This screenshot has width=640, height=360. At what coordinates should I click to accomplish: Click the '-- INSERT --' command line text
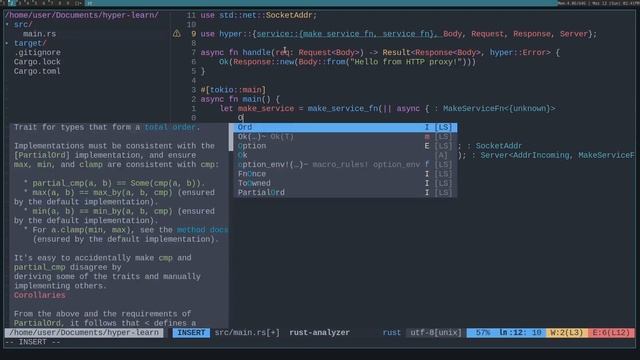tap(33, 342)
